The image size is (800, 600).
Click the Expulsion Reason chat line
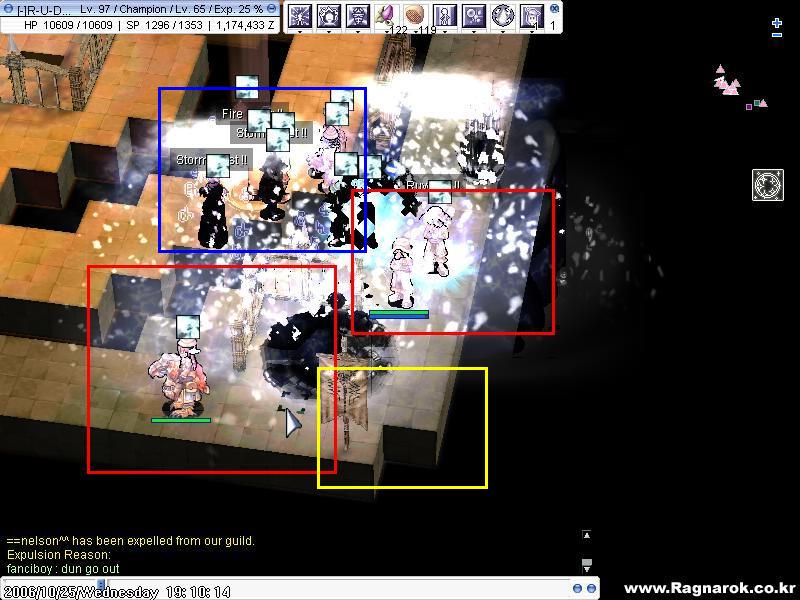[59, 555]
